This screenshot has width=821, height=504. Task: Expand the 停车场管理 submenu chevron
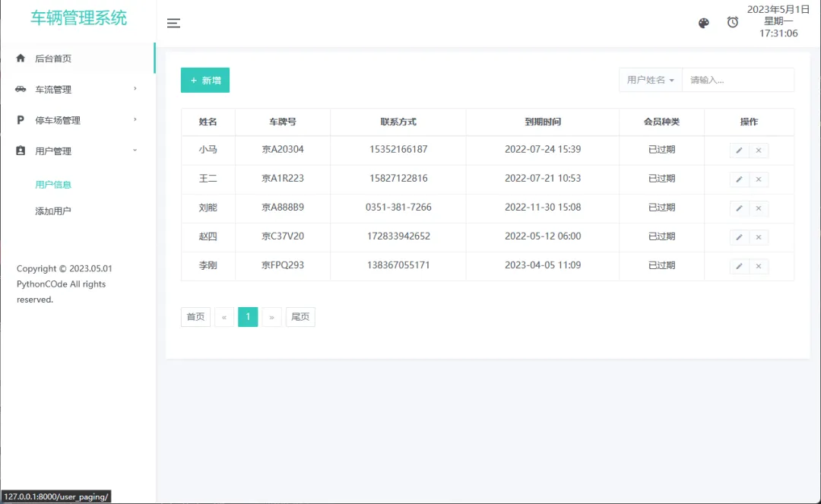click(135, 119)
